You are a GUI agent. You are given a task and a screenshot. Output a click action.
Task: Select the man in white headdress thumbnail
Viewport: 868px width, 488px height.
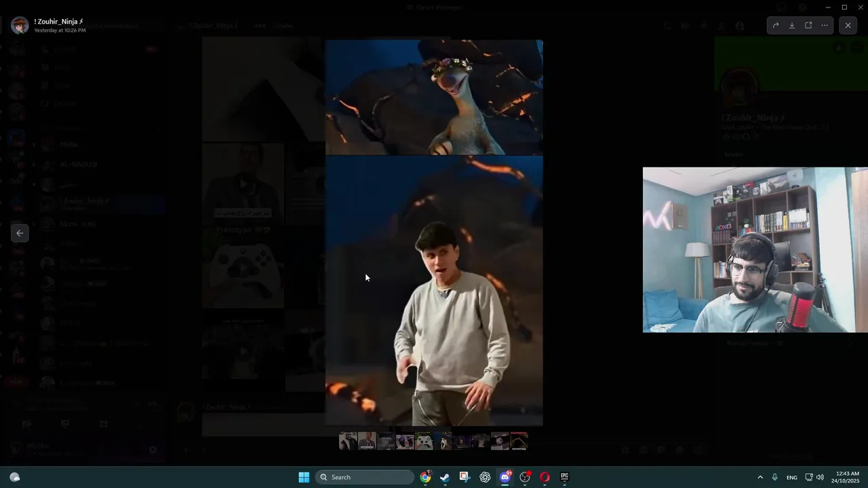pyautogui.click(x=348, y=441)
